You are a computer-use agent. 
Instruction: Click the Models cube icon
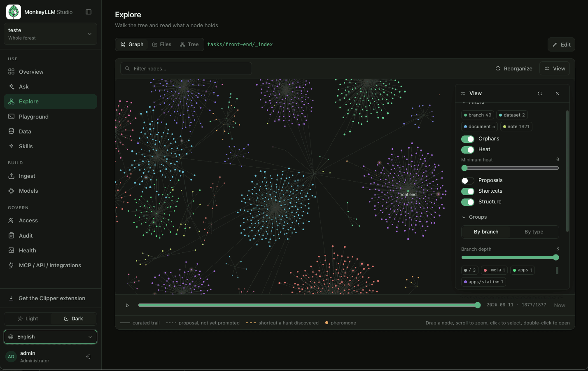pyautogui.click(x=12, y=191)
